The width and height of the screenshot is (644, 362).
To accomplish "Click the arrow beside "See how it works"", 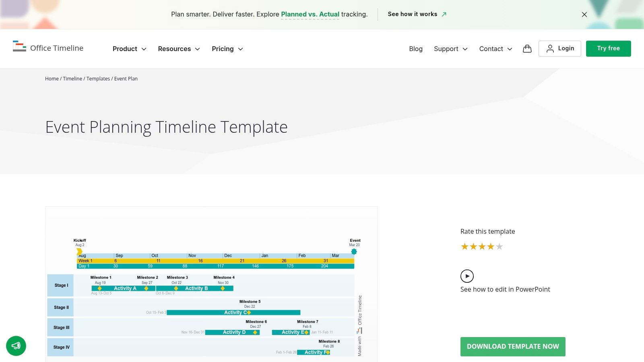I will coord(444,14).
